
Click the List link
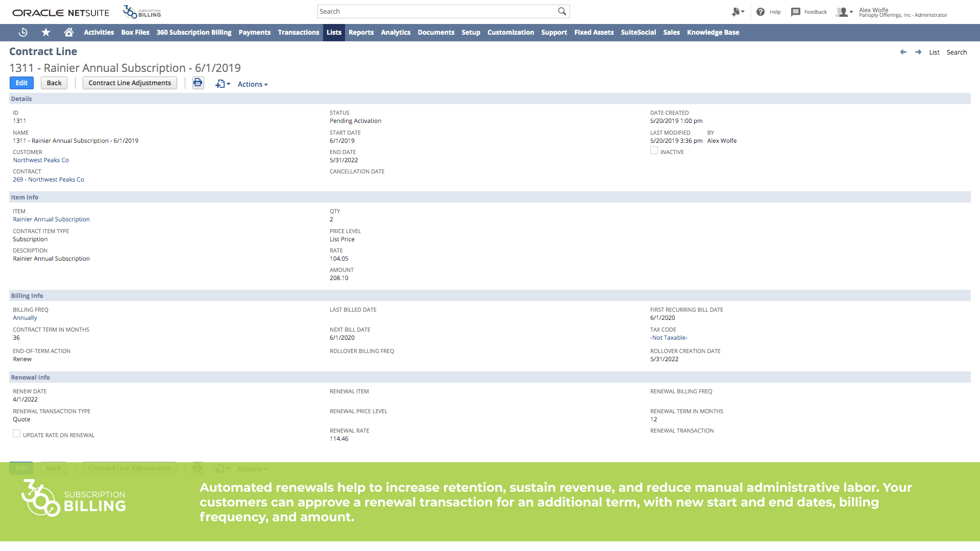[x=934, y=52]
